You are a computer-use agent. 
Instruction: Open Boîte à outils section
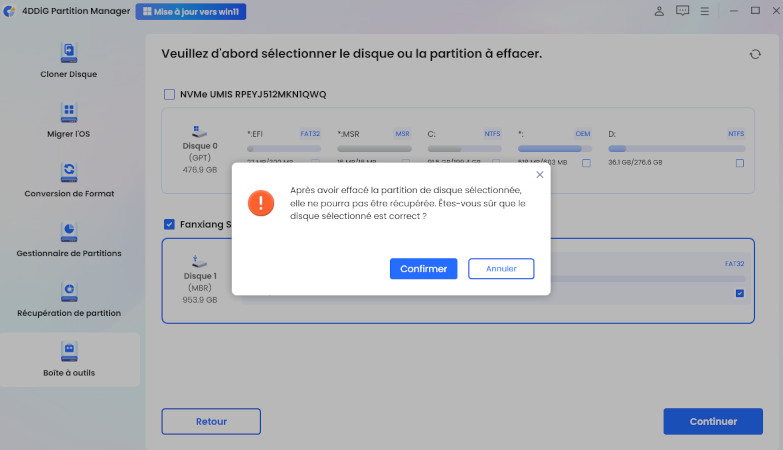69,360
